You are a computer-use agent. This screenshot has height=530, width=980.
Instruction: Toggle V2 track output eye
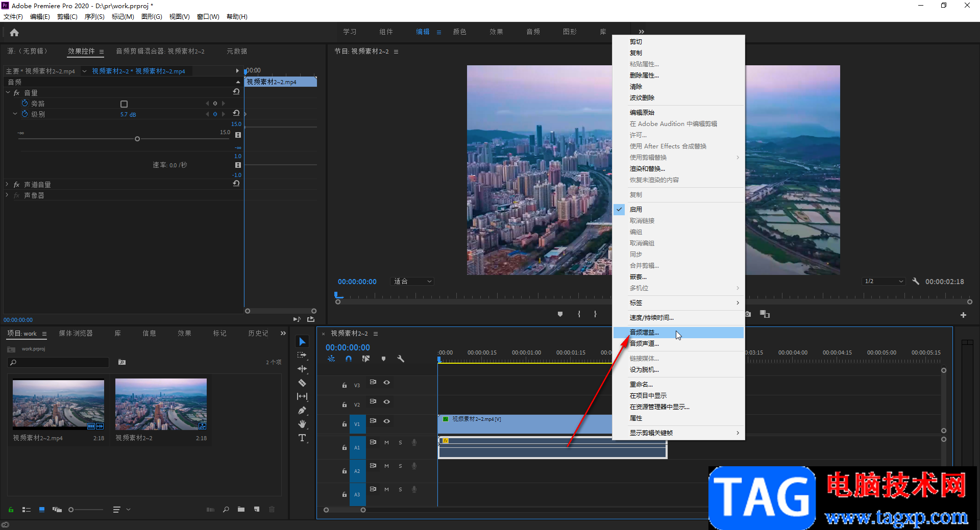click(x=386, y=401)
